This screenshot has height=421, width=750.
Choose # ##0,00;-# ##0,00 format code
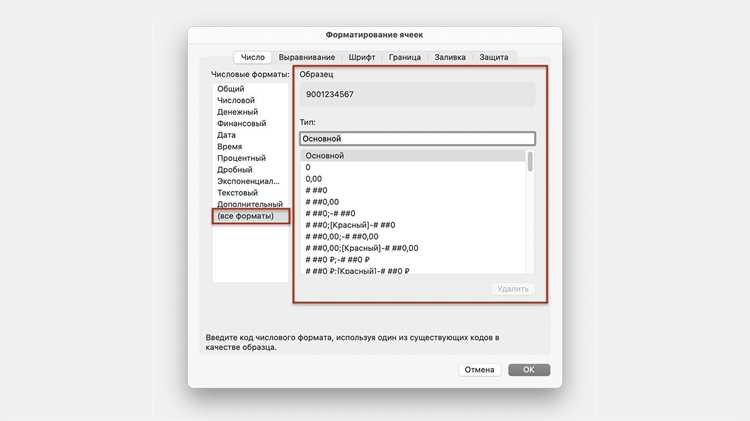tap(413, 236)
